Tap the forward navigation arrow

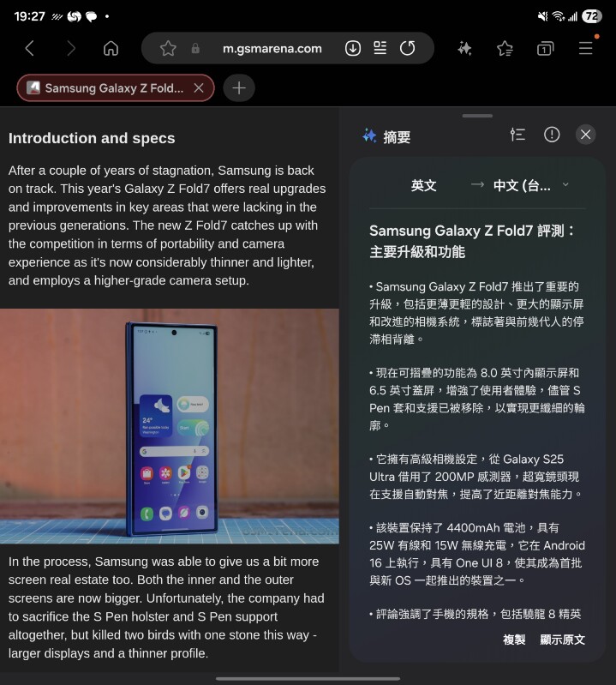click(x=70, y=48)
